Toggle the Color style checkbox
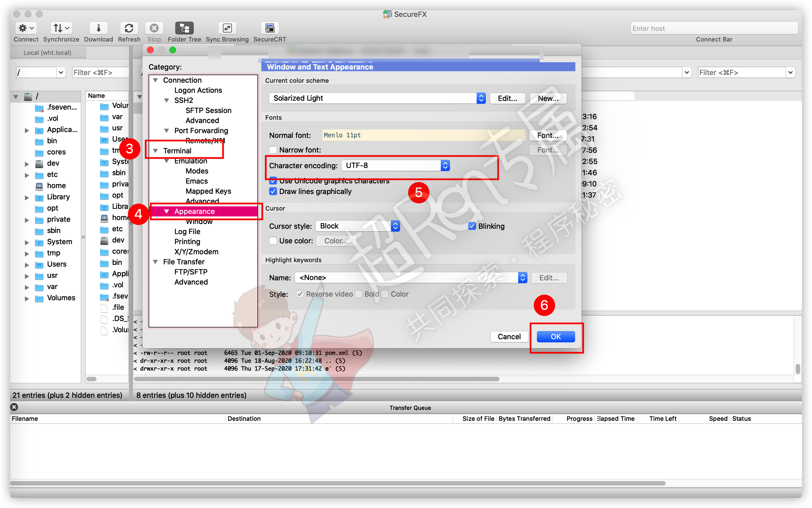The image size is (812, 508). click(385, 294)
